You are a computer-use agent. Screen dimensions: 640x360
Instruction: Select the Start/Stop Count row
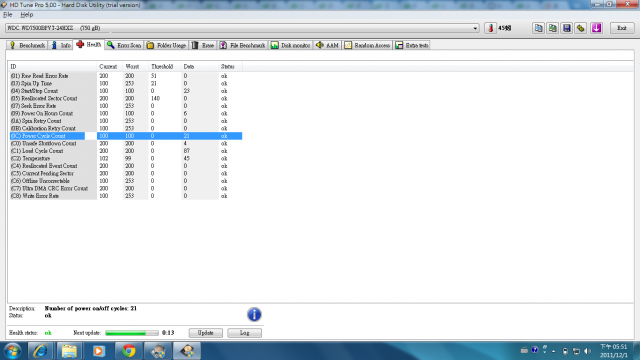126,91
